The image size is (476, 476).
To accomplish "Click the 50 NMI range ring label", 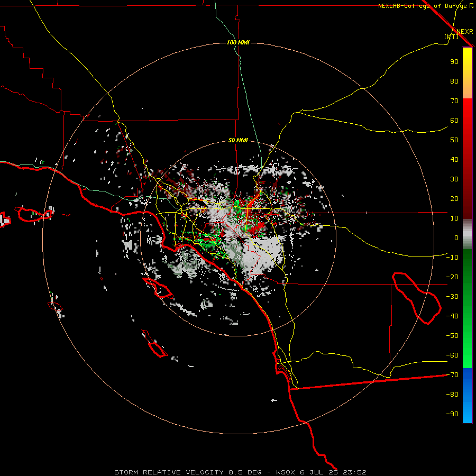I will point(238,140).
